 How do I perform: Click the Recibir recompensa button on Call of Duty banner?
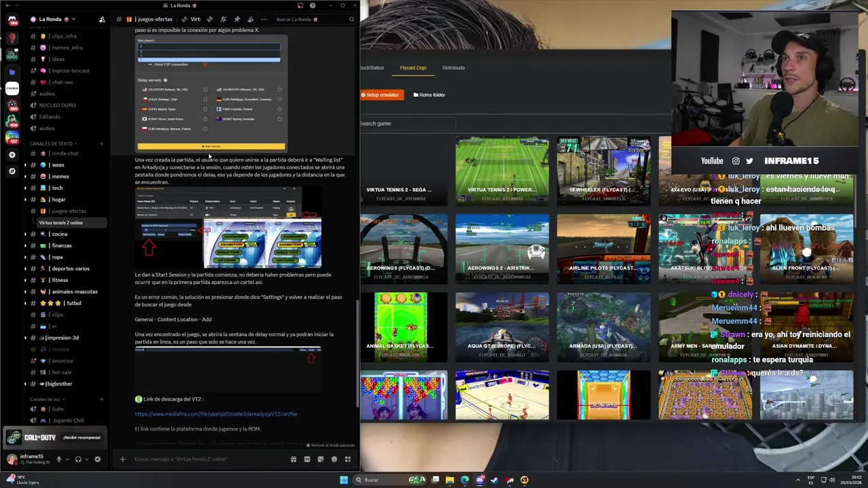click(81, 437)
